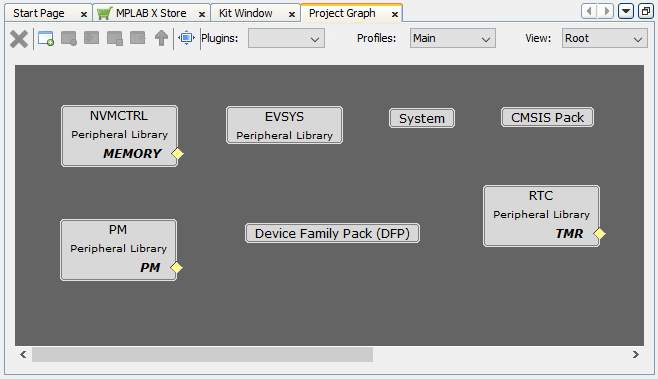
Task: Show the tab list dropdown arrow
Action: [625, 11]
